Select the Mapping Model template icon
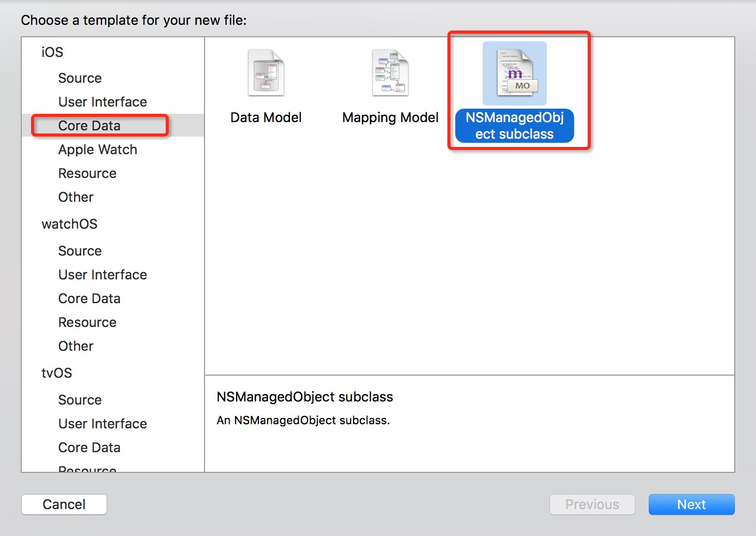This screenshot has width=756, height=536. (x=390, y=73)
